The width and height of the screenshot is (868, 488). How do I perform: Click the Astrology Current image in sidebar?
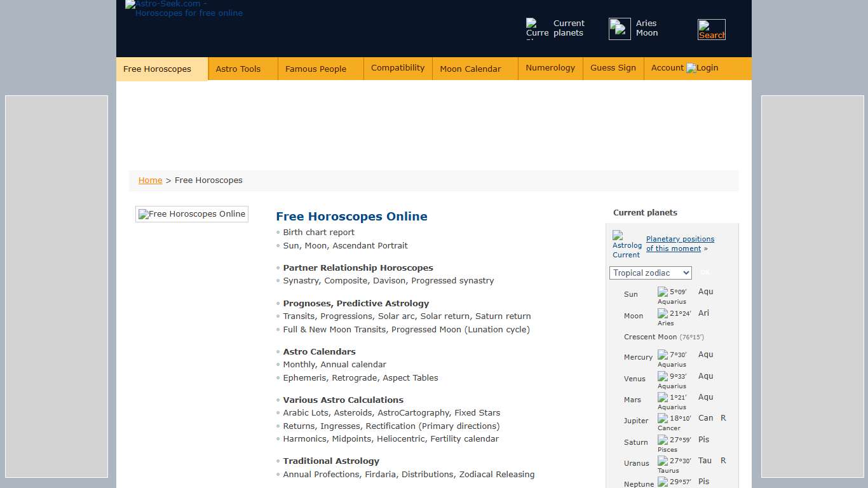pyautogui.click(x=627, y=245)
